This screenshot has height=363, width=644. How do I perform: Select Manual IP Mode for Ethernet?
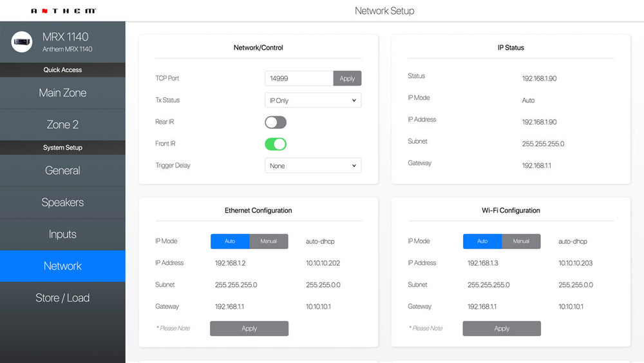[x=269, y=241]
